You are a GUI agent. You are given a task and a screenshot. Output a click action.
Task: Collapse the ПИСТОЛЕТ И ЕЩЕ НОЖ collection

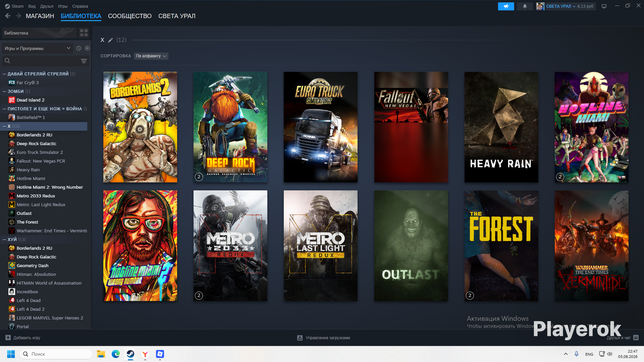click(x=4, y=109)
